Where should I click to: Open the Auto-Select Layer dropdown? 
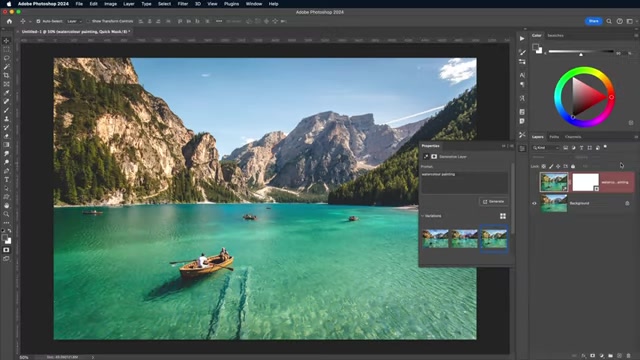point(74,21)
